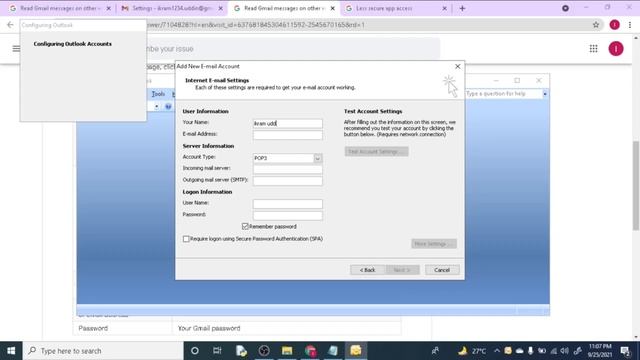
Task: Click the browser page vertical scrollbar
Action: pyautogui.click(x=636, y=186)
